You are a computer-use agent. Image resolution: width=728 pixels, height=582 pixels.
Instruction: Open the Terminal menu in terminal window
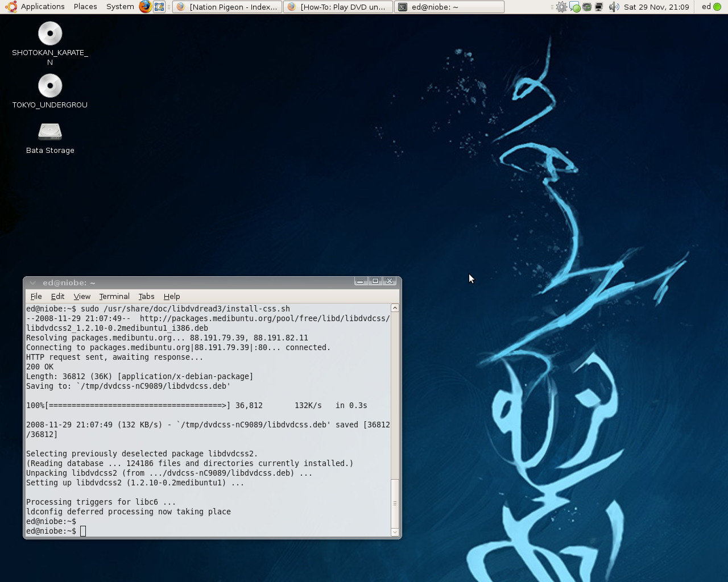click(114, 296)
